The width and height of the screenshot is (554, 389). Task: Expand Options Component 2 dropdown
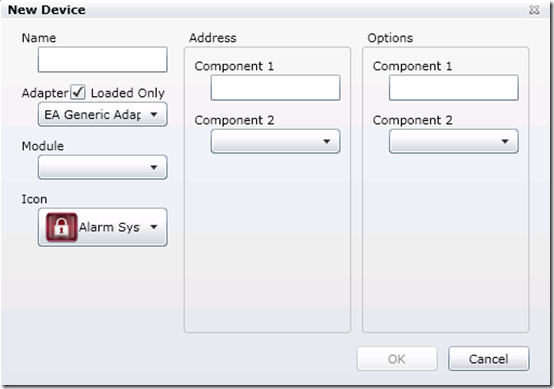454,141
